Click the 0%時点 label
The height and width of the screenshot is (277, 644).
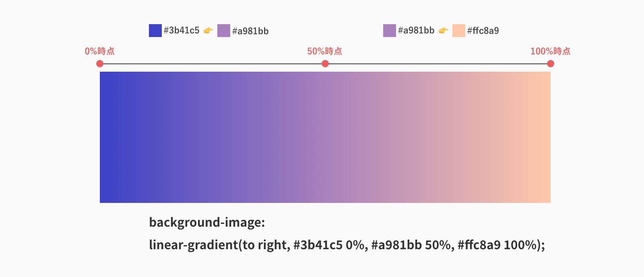coord(99,51)
